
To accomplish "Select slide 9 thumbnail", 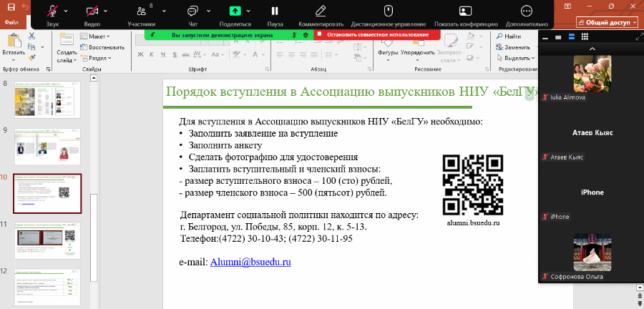I will click(48, 147).
